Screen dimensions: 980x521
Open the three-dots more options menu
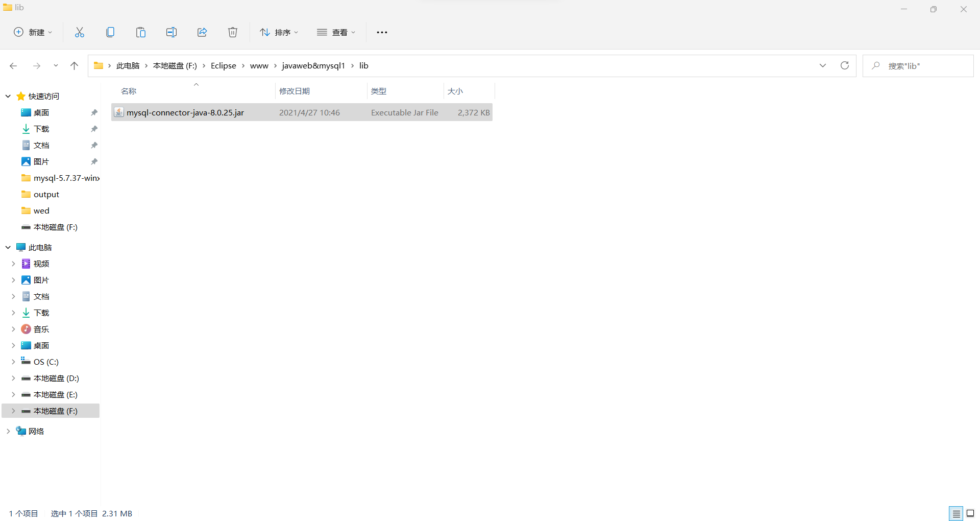382,32
